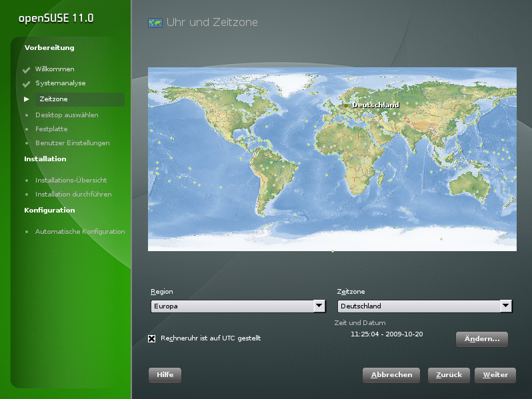532x399 pixels.
Task: Open the Region dropdown arrow
Action: (x=319, y=306)
